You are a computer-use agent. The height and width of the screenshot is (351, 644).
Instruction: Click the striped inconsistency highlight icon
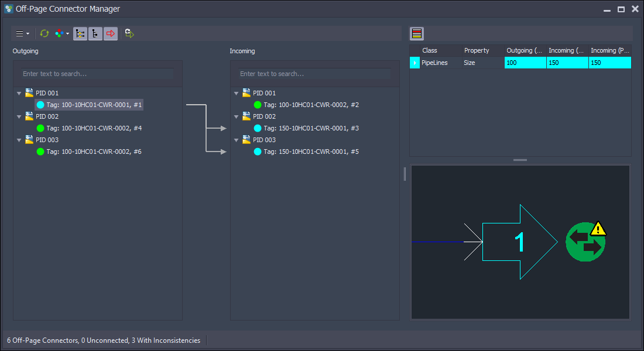417,34
